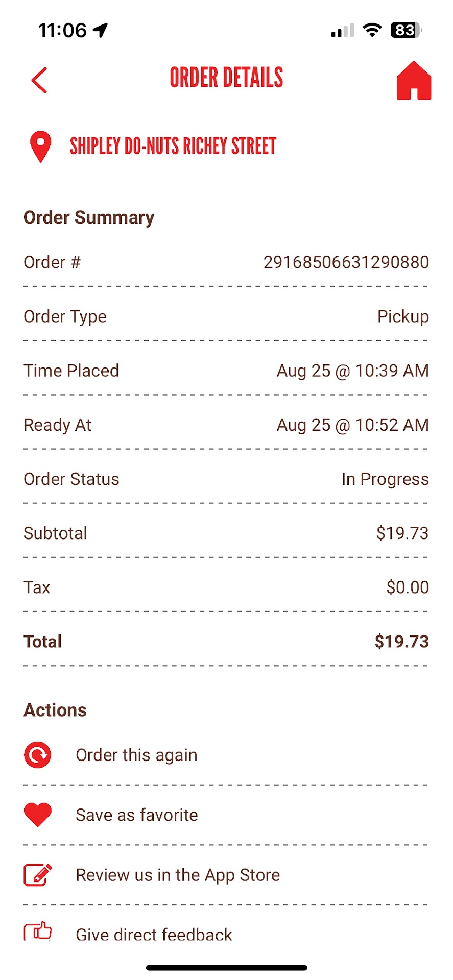The width and height of the screenshot is (453, 980).
Task: Tap the thumbs-up feedback icon
Action: coord(38,932)
